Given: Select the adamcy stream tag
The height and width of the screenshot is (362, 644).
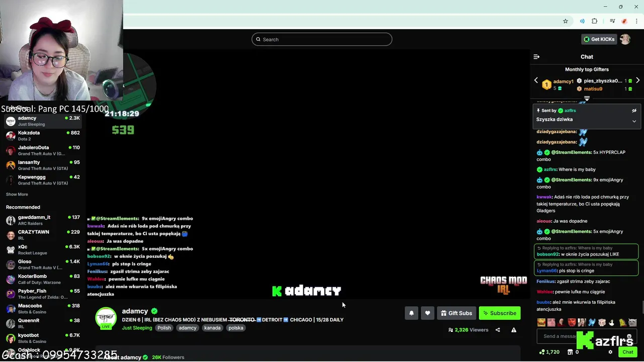Looking at the screenshot, I should (x=188, y=328).
